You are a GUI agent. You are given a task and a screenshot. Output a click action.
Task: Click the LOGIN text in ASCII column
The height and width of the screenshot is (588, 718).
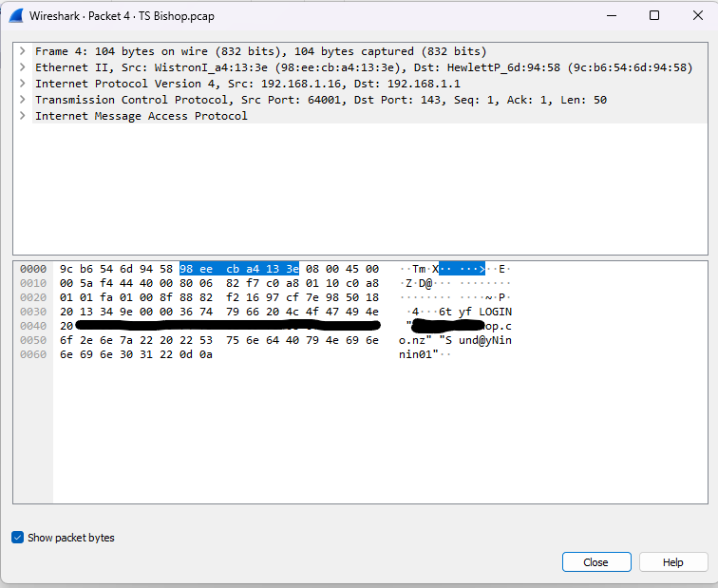[x=493, y=312]
